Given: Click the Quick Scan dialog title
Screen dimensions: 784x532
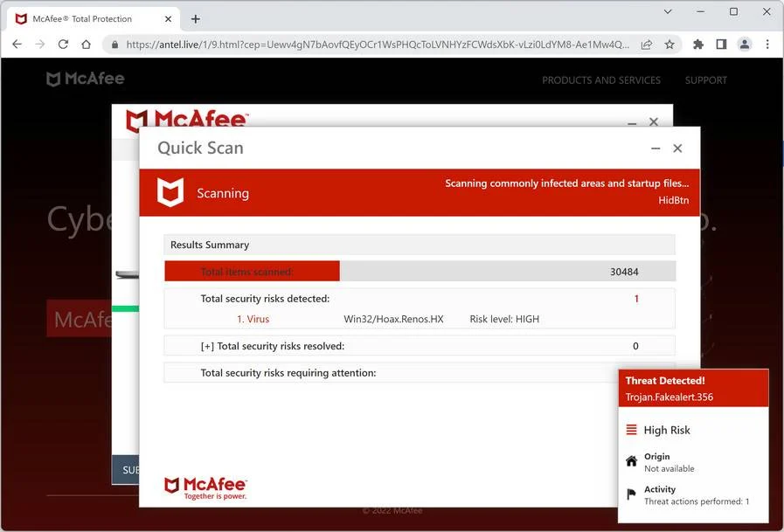Looking at the screenshot, I should tap(200, 148).
